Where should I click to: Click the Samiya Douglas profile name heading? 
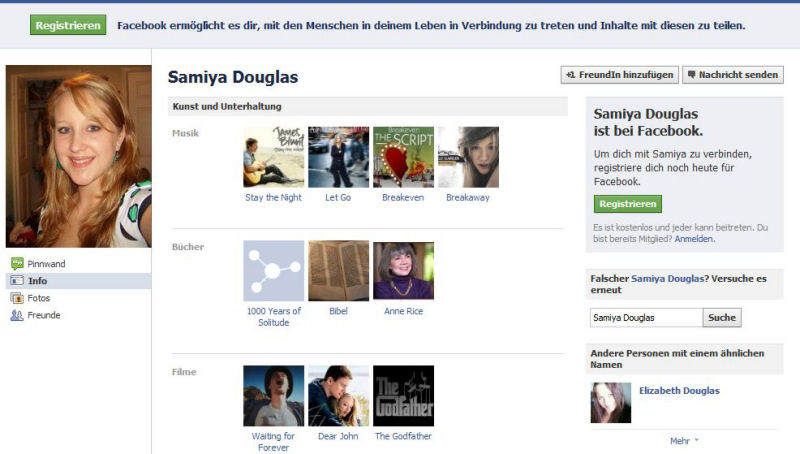[x=233, y=77]
